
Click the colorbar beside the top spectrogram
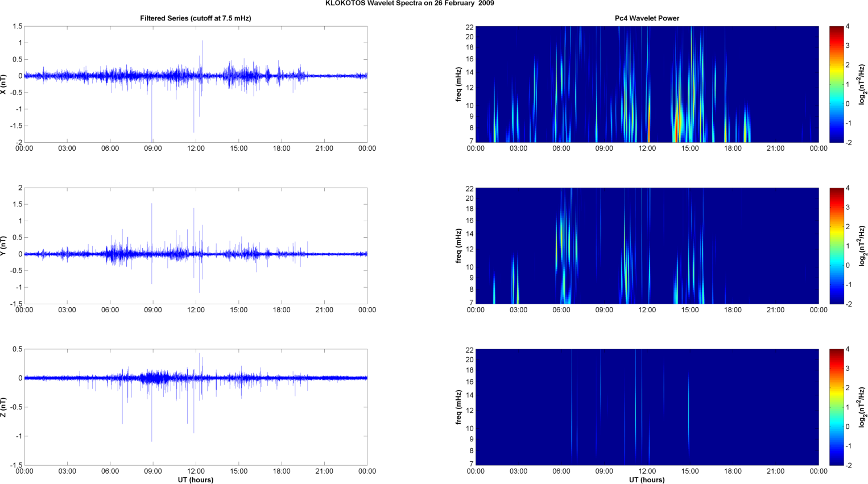[x=836, y=84]
